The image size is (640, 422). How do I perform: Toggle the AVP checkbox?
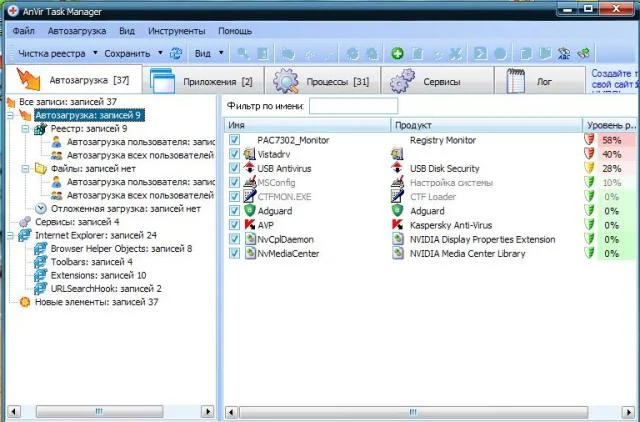(234, 225)
